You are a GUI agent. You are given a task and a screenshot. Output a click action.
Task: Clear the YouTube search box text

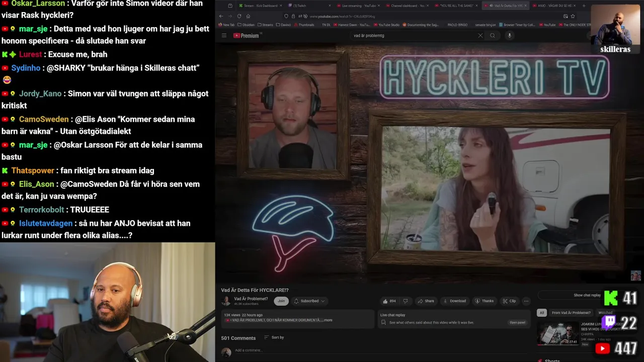[x=480, y=36]
